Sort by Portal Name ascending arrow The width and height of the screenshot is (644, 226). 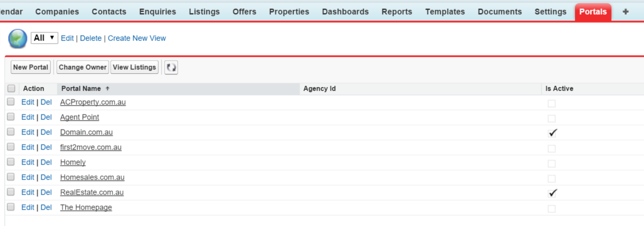pyautogui.click(x=108, y=89)
